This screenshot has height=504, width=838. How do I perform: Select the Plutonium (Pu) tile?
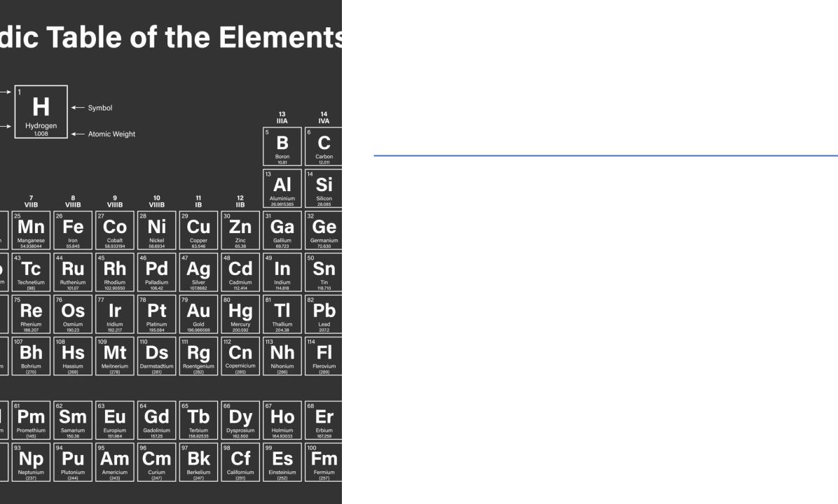click(73, 463)
